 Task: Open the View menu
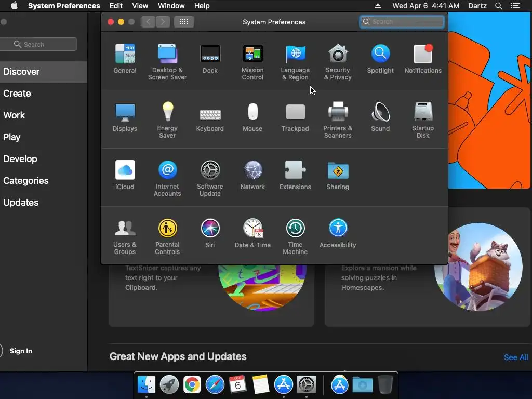click(140, 6)
